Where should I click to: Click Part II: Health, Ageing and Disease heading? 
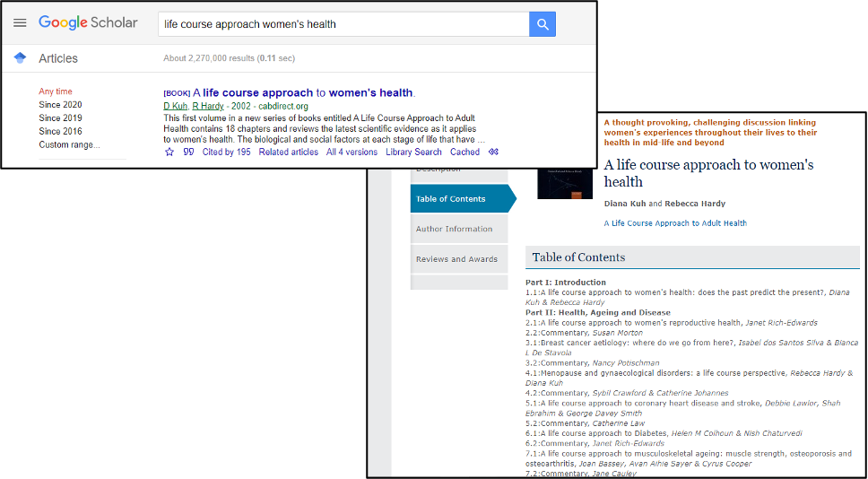point(598,313)
